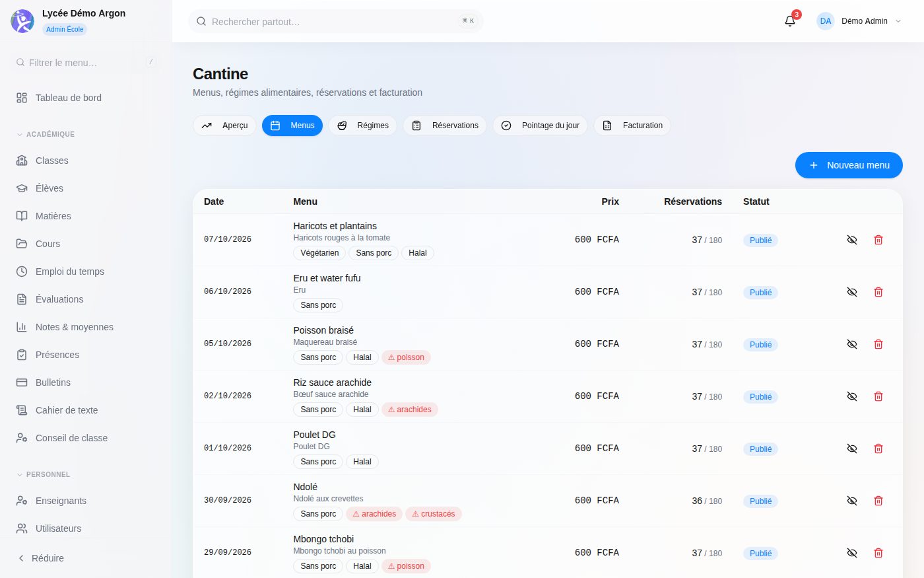This screenshot has height=578, width=924.
Task: Collapse sidebar with Réduire button
Action: tap(41, 558)
